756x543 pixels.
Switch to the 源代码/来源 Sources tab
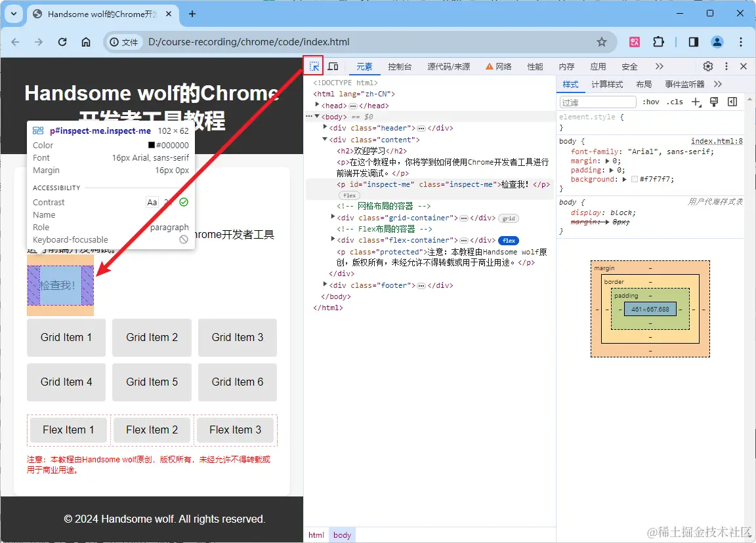(x=448, y=66)
